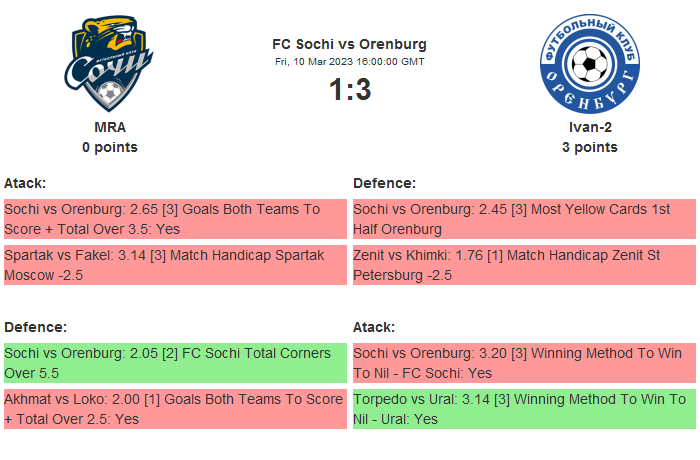Select the Akhmat vs Loko bet

tap(175, 409)
